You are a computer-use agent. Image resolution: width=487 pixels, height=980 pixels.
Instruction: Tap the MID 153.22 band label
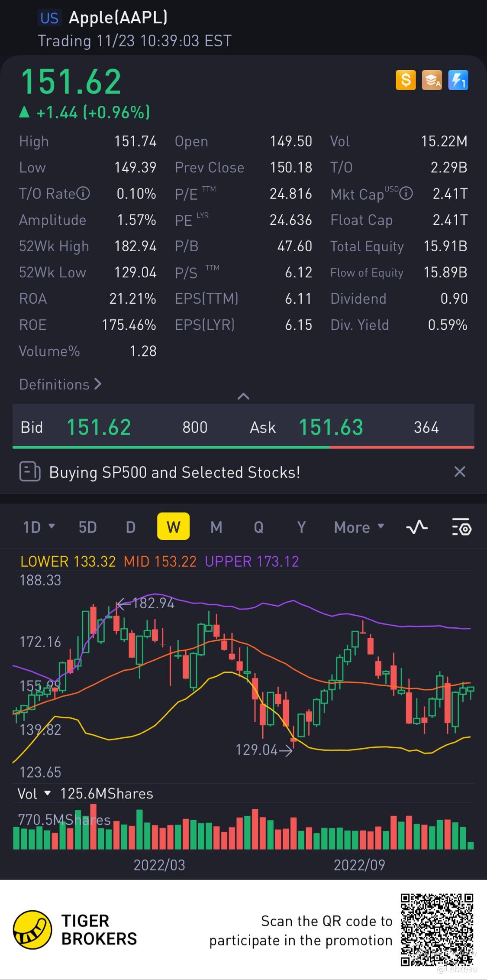tap(160, 561)
